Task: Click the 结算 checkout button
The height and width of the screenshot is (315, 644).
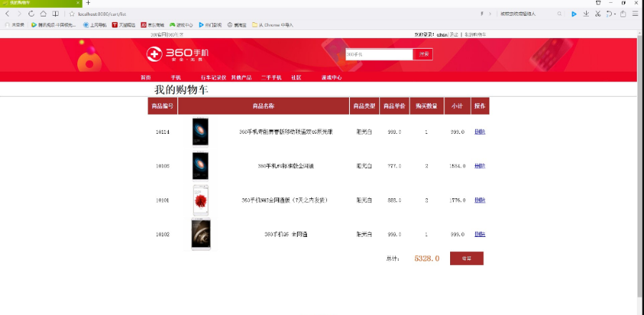Action: click(x=467, y=258)
